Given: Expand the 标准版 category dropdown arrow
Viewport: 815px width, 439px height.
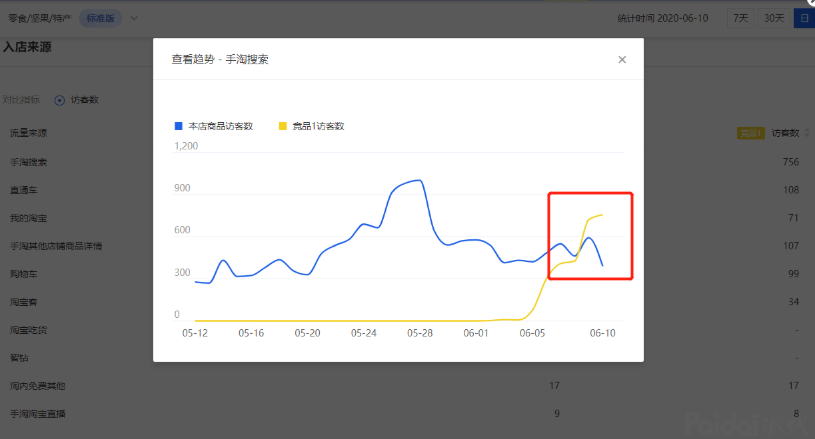Looking at the screenshot, I should (x=135, y=18).
